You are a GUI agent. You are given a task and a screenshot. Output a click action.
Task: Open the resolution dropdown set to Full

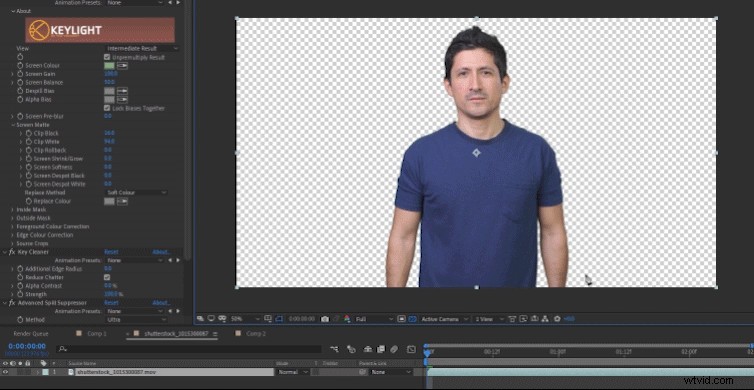point(374,319)
